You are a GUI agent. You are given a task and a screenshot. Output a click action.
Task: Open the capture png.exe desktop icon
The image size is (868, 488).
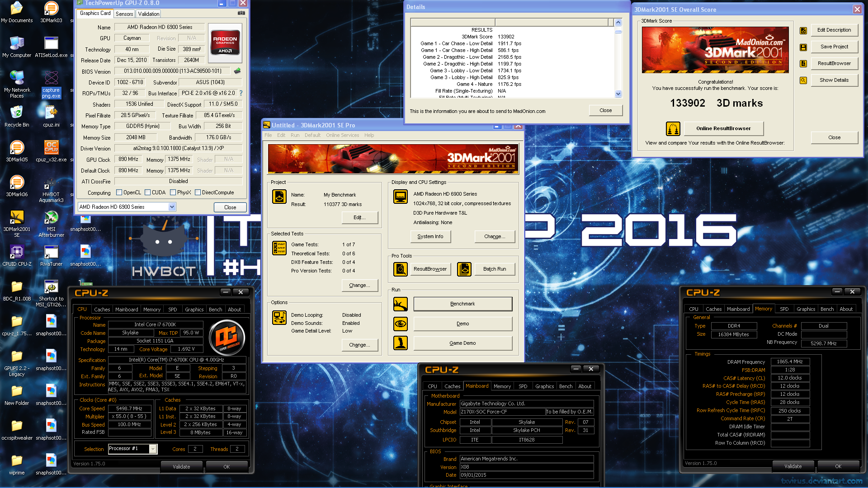tap(51, 85)
